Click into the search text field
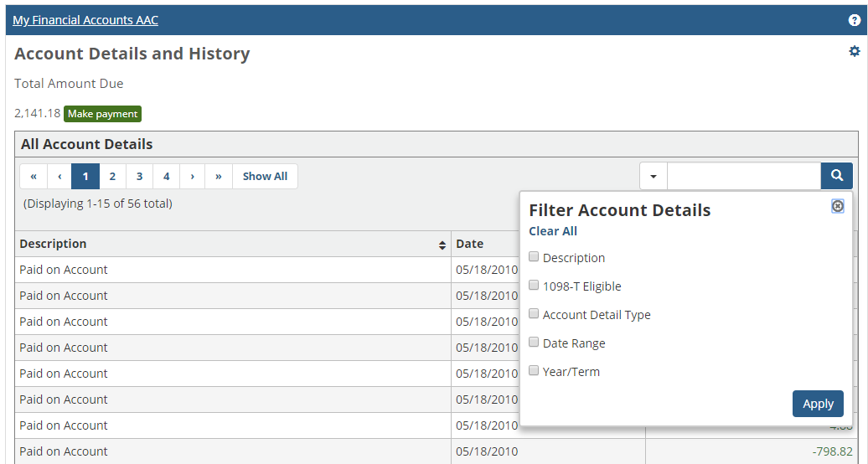Screen dimensions: 868x464 click(743, 177)
